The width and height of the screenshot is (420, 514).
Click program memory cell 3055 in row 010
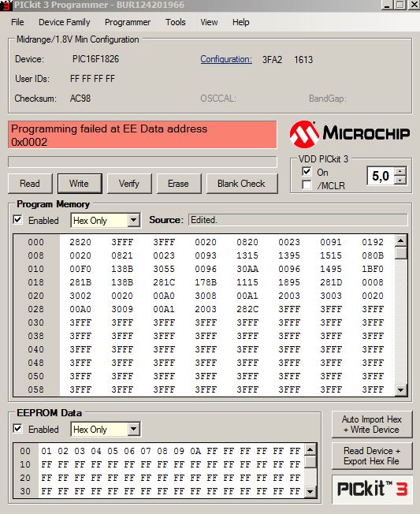[x=164, y=269]
